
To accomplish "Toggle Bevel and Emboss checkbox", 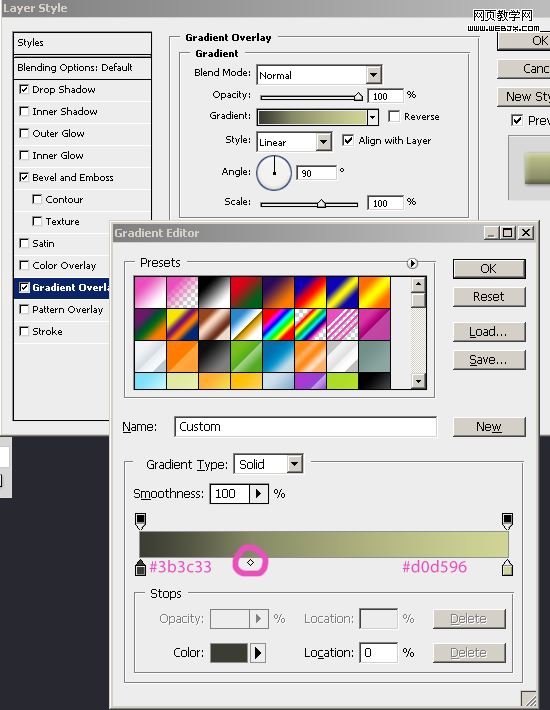I will click(24, 177).
